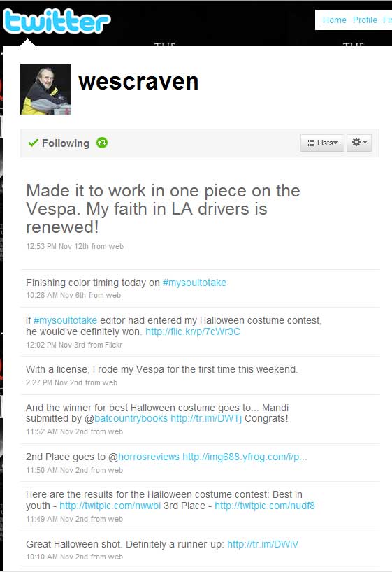Toggle the Following checkmark status

pyautogui.click(x=58, y=143)
